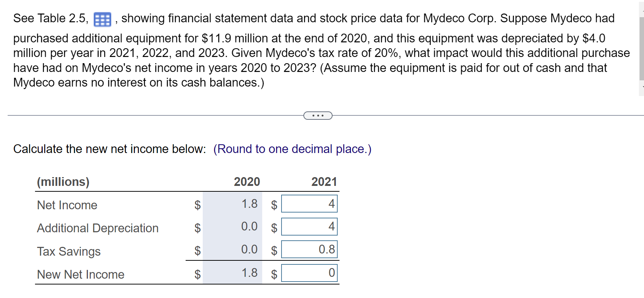Click the Additional Depreciation 2021 input field

point(309,227)
